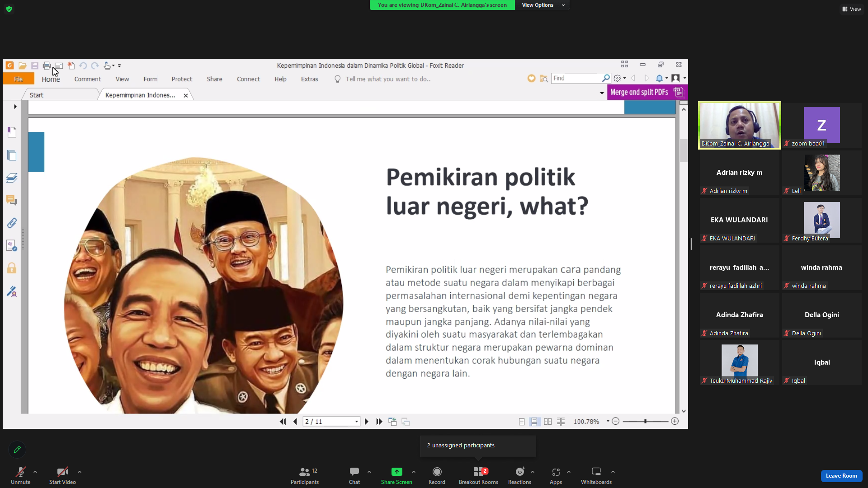Open the Bookmarks panel in the sidebar
Image resolution: width=868 pixels, height=488 pixels.
click(x=12, y=132)
